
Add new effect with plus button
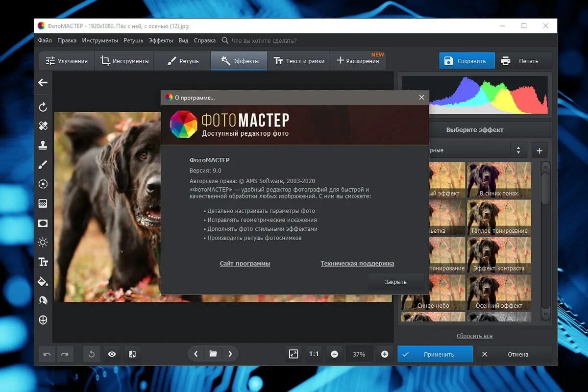click(539, 150)
